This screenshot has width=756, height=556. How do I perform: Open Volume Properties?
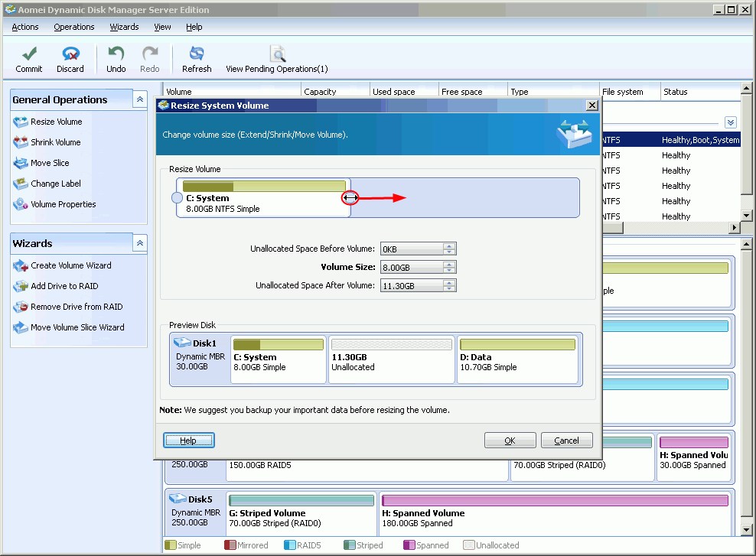(64, 205)
